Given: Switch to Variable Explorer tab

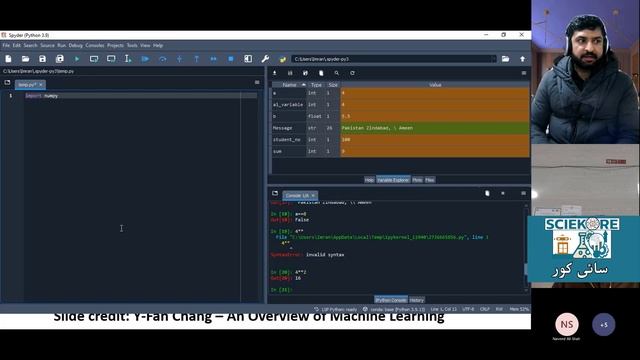Looking at the screenshot, I should (393, 180).
